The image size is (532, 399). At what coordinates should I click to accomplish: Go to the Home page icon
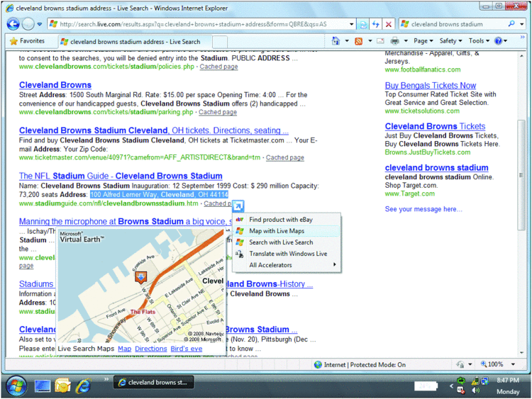[x=336, y=41]
